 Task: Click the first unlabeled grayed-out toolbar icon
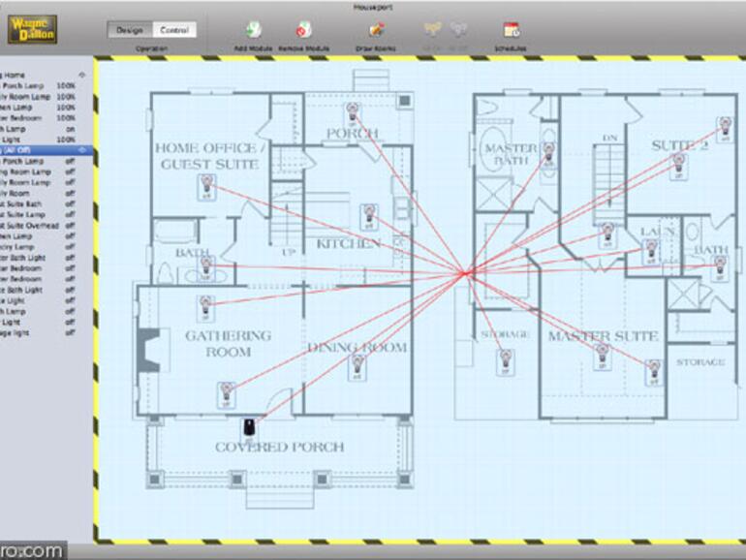click(x=432, y=30)
